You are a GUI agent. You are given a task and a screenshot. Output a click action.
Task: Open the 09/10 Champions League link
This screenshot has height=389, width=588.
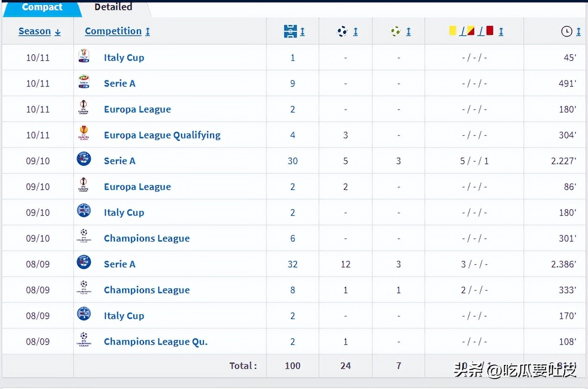coord(147,238)
